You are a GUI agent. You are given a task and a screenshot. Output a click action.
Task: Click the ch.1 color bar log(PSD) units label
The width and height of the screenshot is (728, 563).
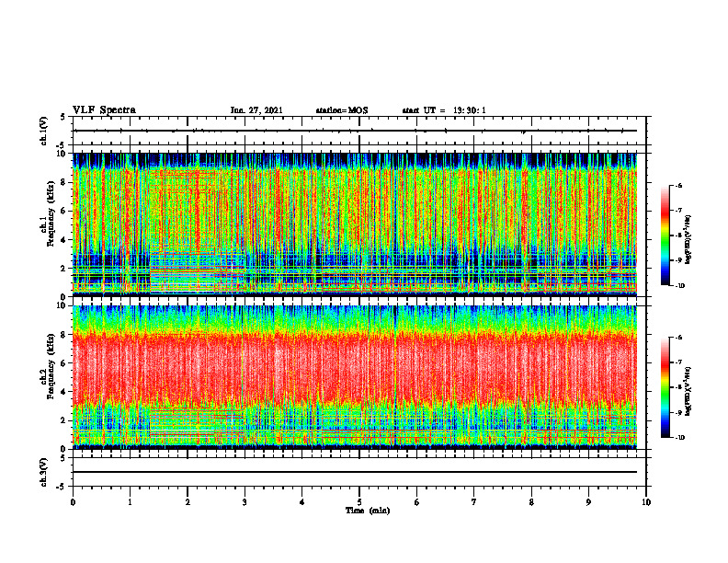point(689,240)
